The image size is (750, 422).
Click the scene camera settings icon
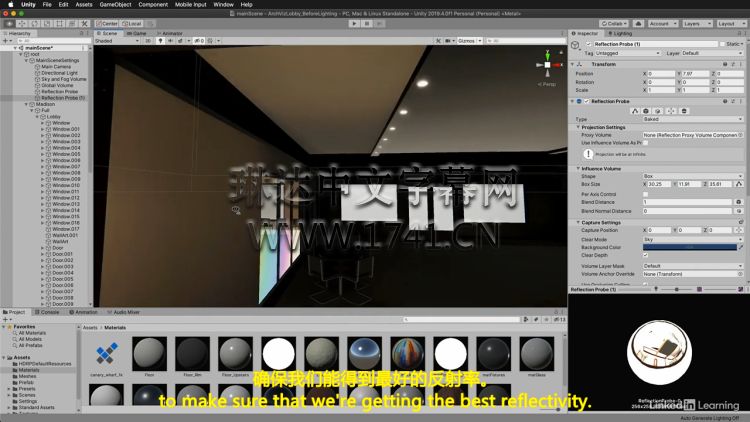point(449,41)
